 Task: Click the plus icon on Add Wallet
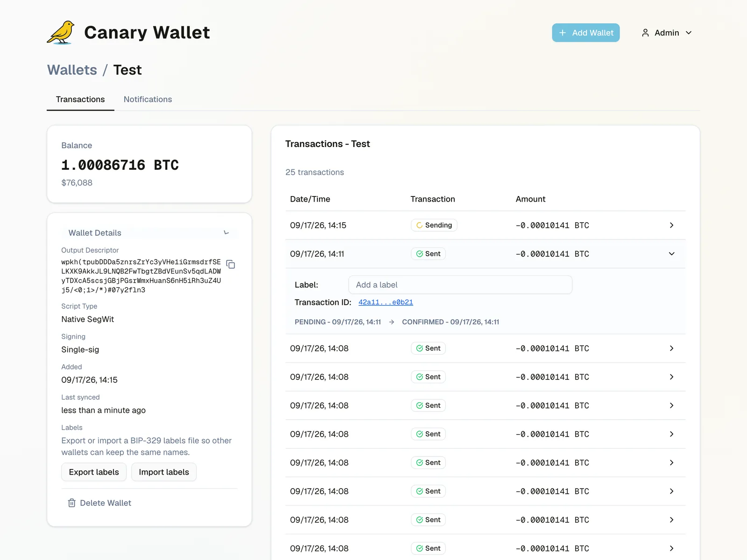pos(563,33)
